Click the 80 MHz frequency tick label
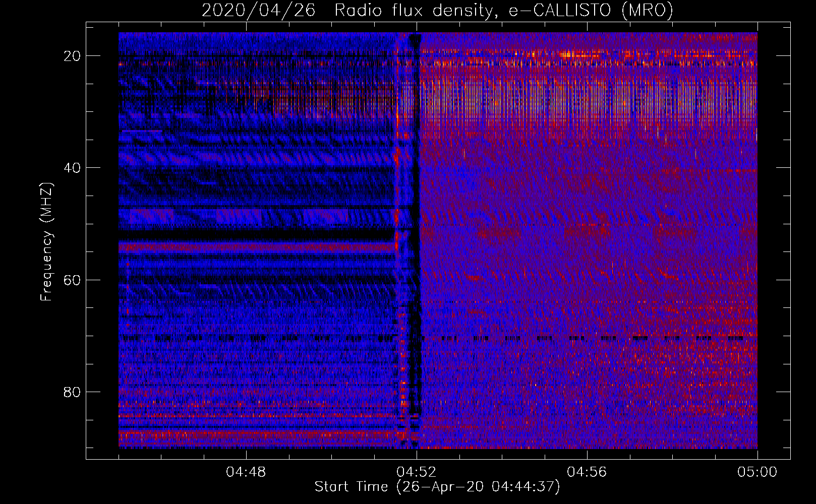 point(73,392)
